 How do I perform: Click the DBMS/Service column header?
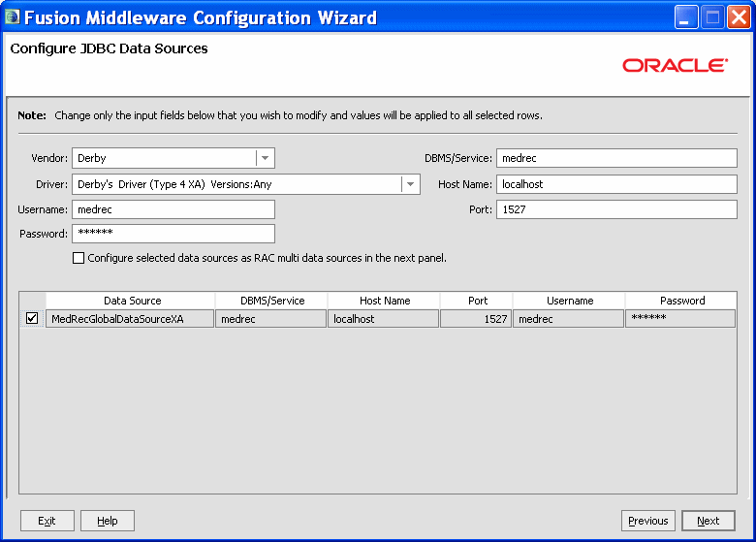click(x=271, y=301)
